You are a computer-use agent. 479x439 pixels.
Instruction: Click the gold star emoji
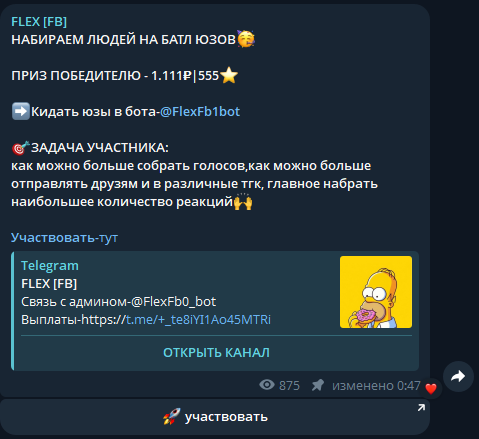[x=229, y=75]
